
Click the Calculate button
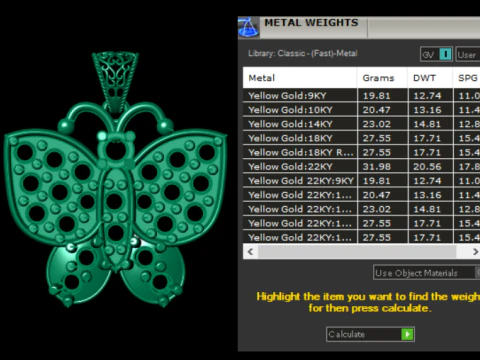click(x=370, y=334)
